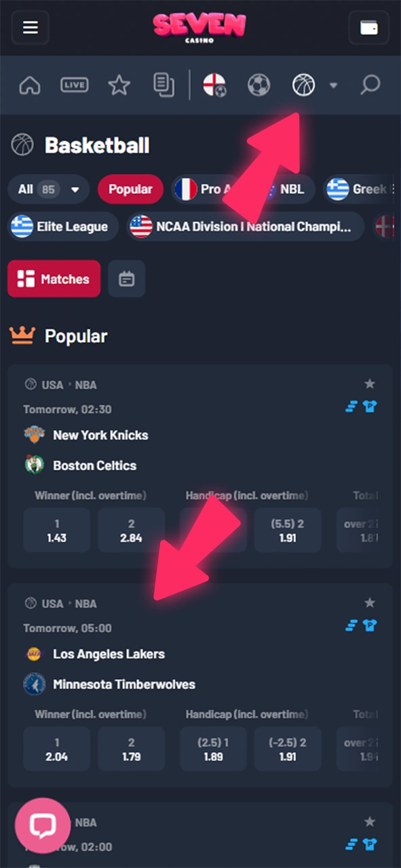Bet on Knicks winner odds 1.43

click(57, 530)
